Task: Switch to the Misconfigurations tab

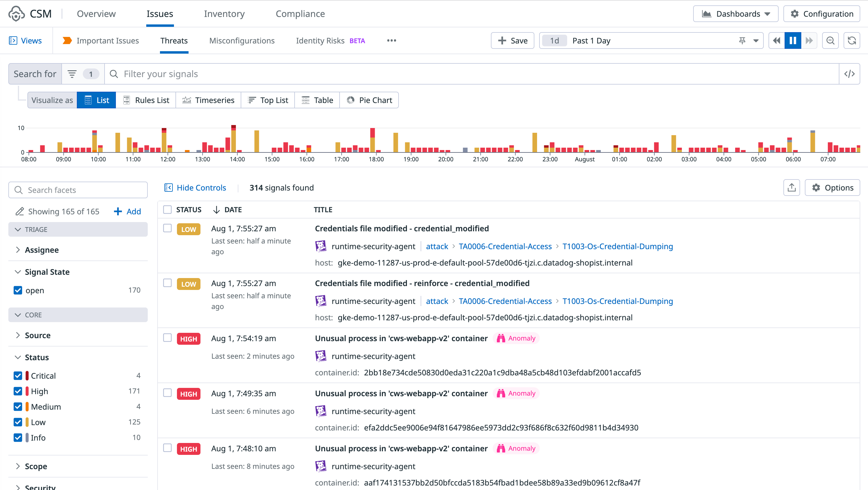Action: click(242, 41)
